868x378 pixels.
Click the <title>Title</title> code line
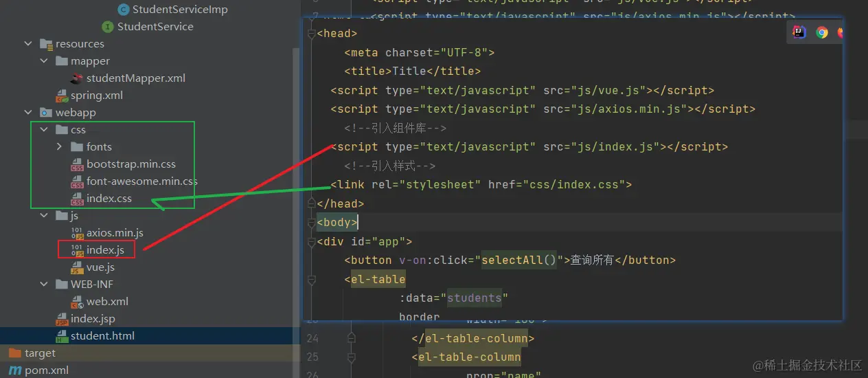pyautogui.click(x=413, y=71)
